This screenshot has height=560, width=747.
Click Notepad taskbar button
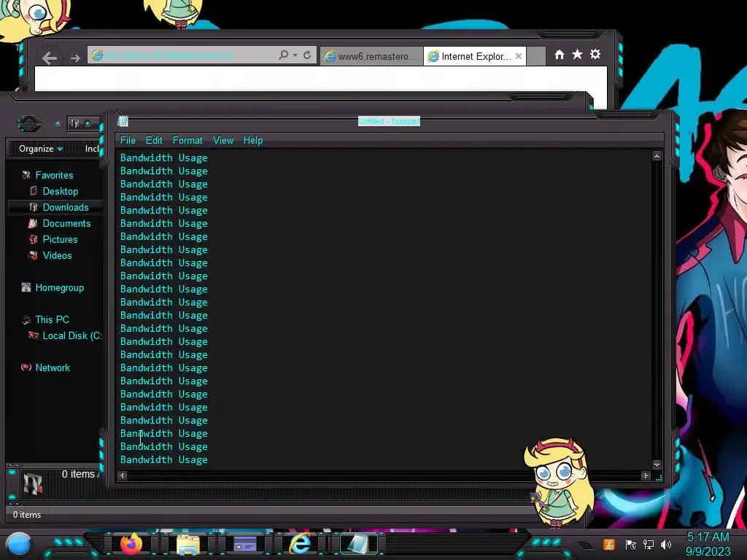tap(358, 544)
